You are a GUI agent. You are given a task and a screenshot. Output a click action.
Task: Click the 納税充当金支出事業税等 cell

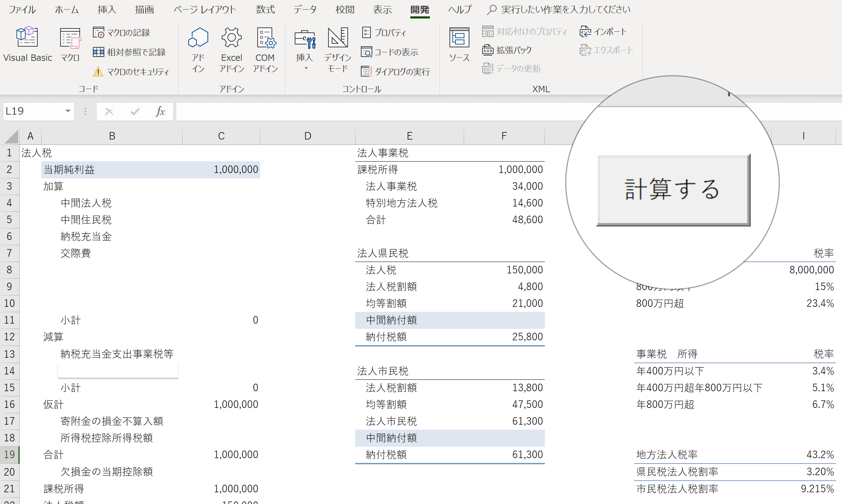click(117, 354)
